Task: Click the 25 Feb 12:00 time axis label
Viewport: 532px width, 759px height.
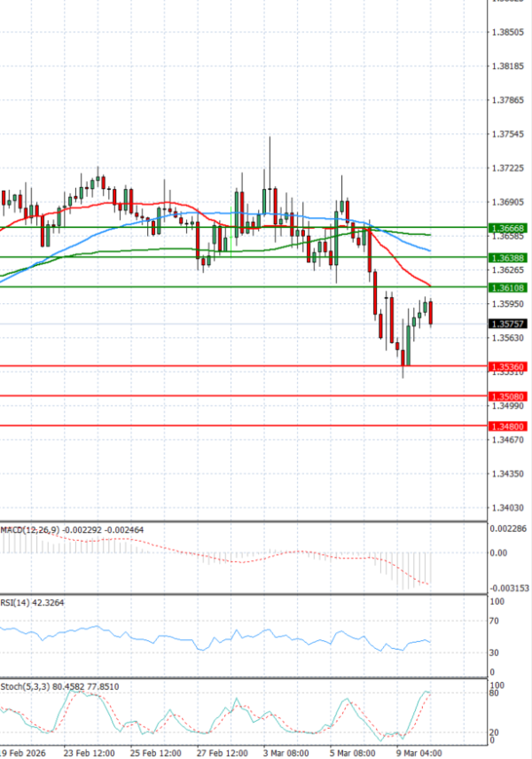Action: (155, 751)
